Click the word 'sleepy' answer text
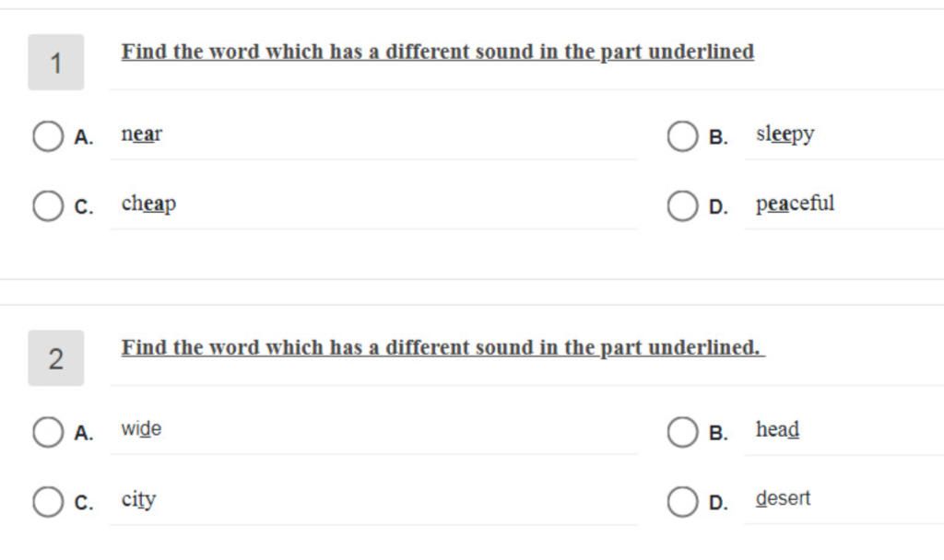This screenshot has height=560, width=944. pos(785,134)
